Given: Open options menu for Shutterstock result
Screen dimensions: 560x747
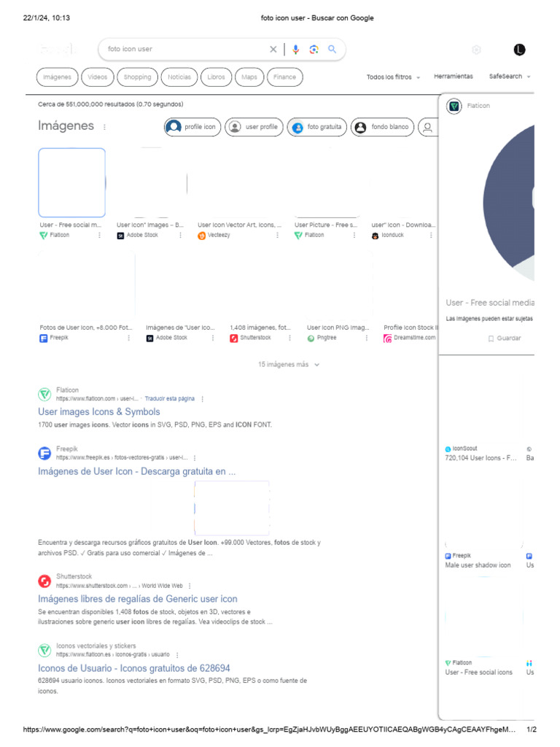Looking at the screenshot, I should [x=190, y=586].
